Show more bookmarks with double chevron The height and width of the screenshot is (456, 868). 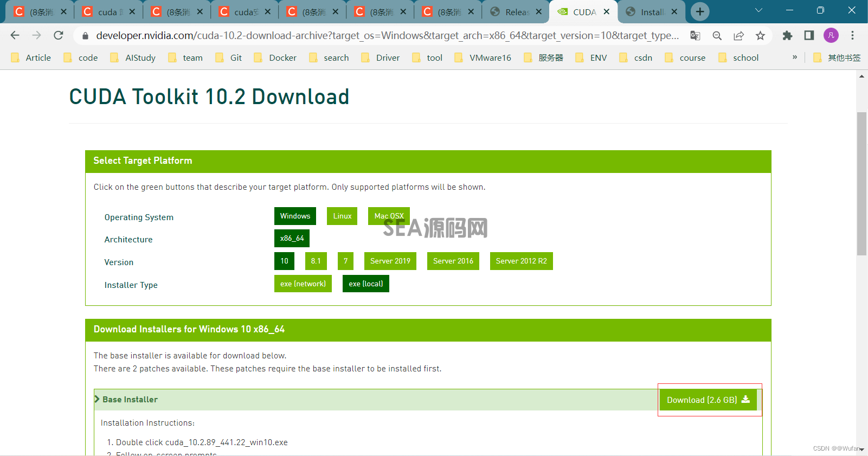[x=795, y=57]
